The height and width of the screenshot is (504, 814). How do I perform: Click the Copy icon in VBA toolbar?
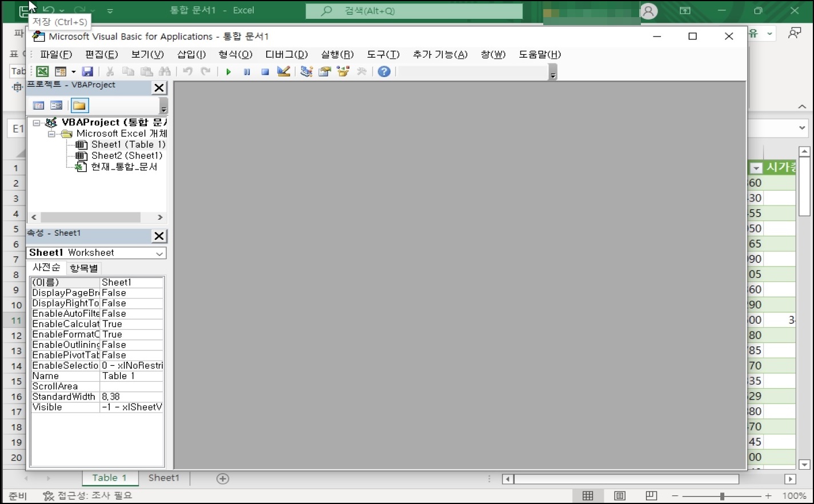129,71
